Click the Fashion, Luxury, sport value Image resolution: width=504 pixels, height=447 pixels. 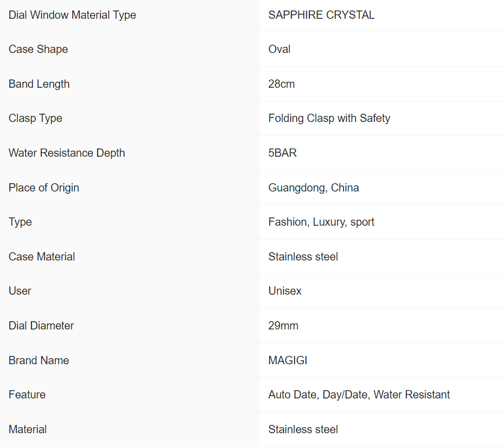tap(321, 222)
